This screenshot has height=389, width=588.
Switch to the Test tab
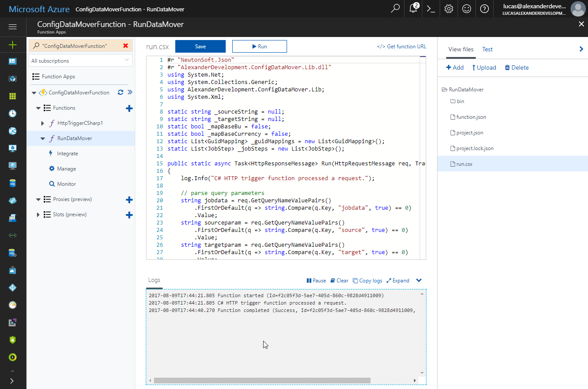tap(488, 49)
